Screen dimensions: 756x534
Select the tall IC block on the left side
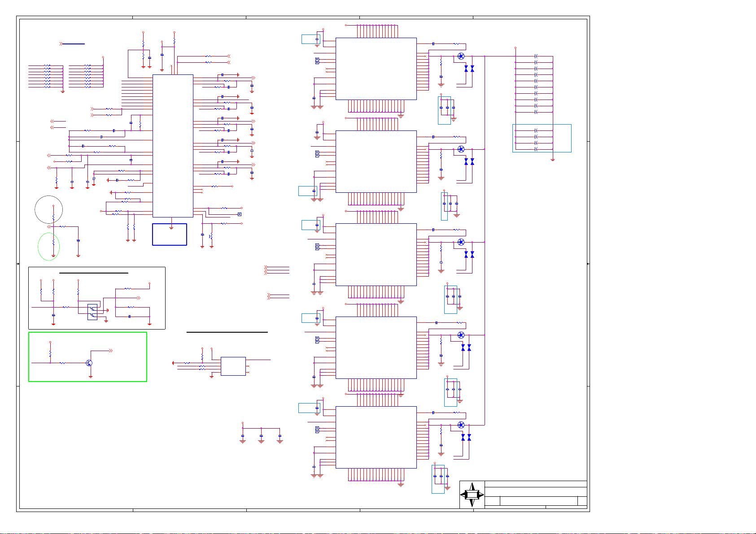coord(173,146)
